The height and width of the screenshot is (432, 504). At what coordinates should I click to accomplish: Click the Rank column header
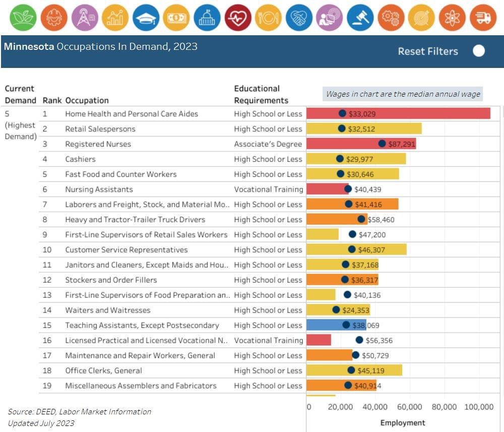[52, 101]
